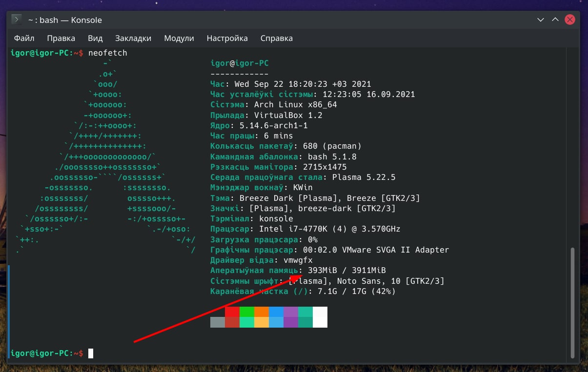Click the 'Колькасць пакетаў' label

(x=252, y=146)
